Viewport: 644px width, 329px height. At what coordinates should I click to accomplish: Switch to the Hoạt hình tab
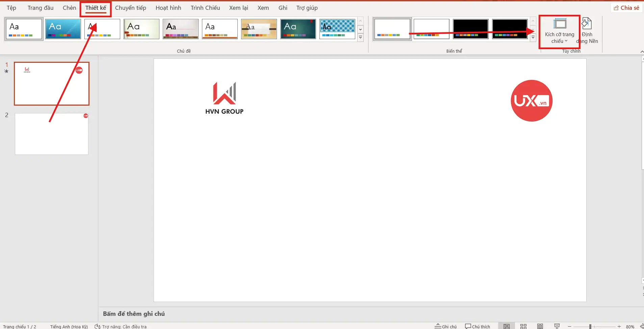pos(168,8)
